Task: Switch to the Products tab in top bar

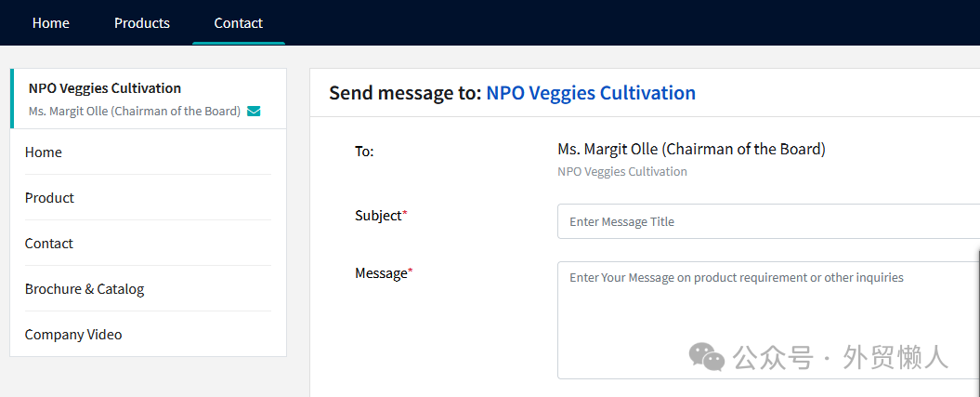Action: [142, 23]
